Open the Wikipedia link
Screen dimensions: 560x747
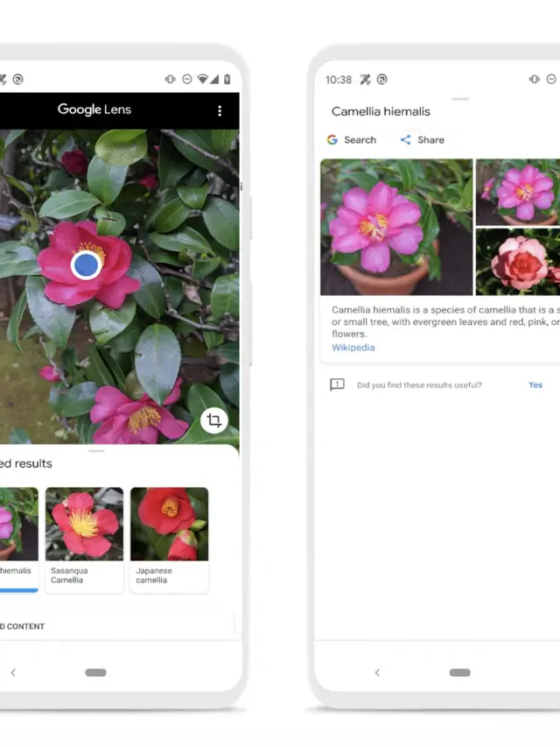[353, 348]
